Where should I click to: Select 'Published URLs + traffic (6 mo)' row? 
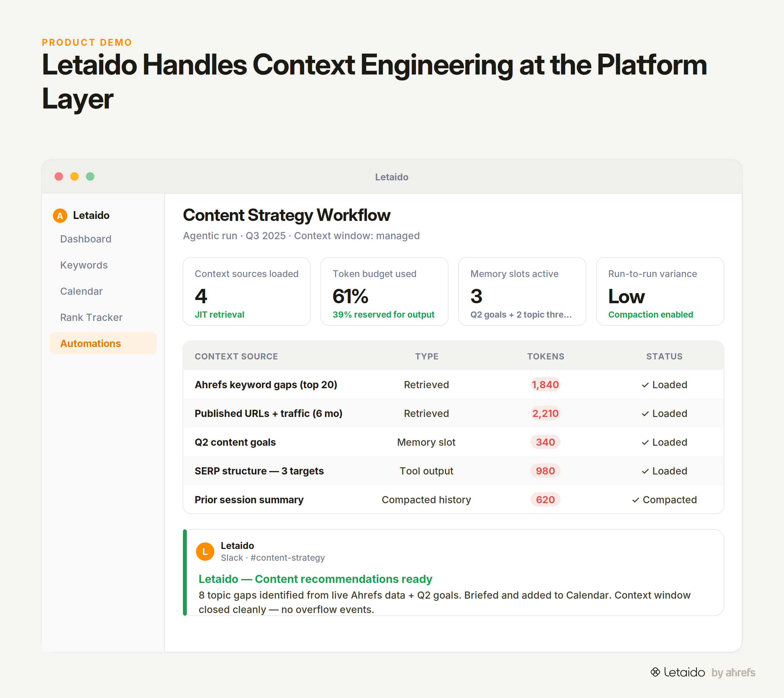tap(453, 413)
